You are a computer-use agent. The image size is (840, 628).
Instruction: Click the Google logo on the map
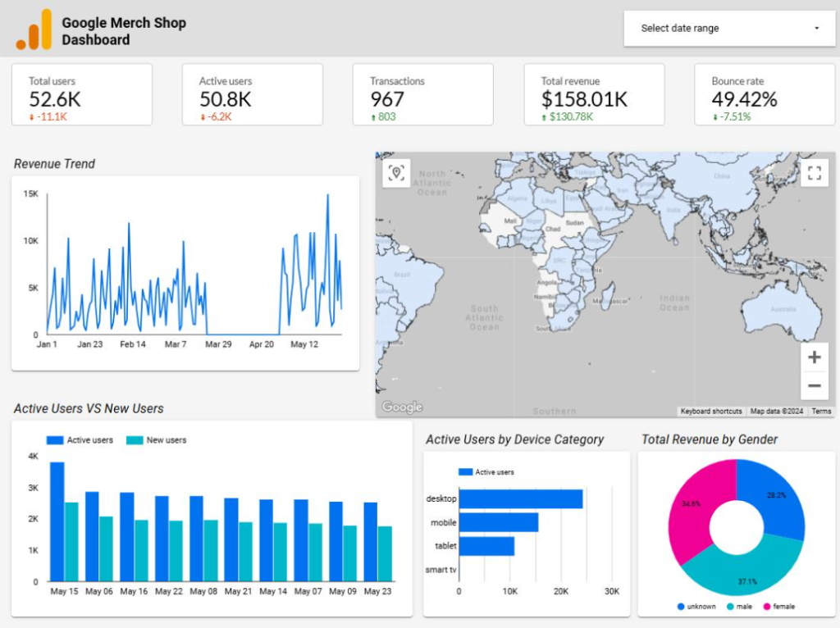tap(402, 407)
